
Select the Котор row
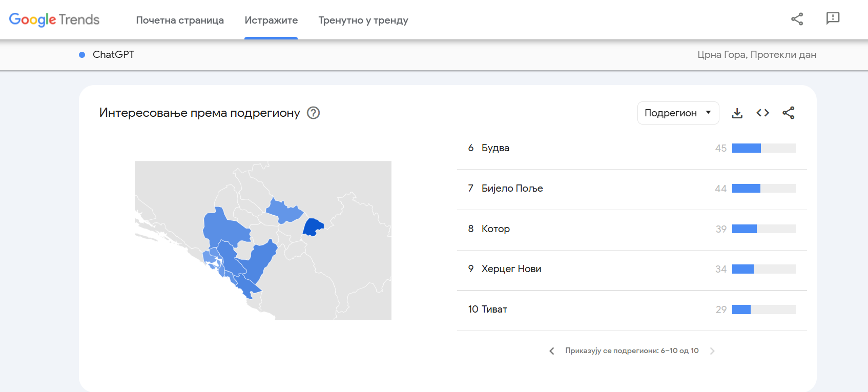point(632,230)
